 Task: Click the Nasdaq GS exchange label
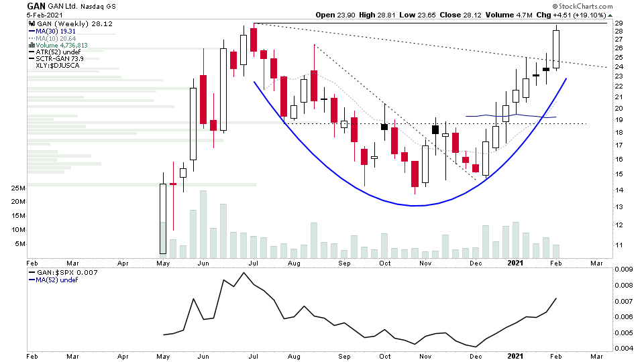[x=98, y=7]
